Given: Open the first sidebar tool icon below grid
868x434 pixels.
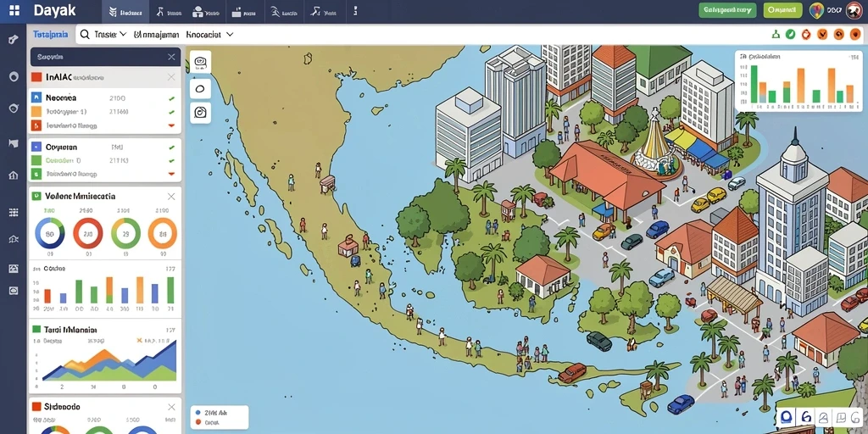Looking at the screenshot, I should tap(14, 39).
